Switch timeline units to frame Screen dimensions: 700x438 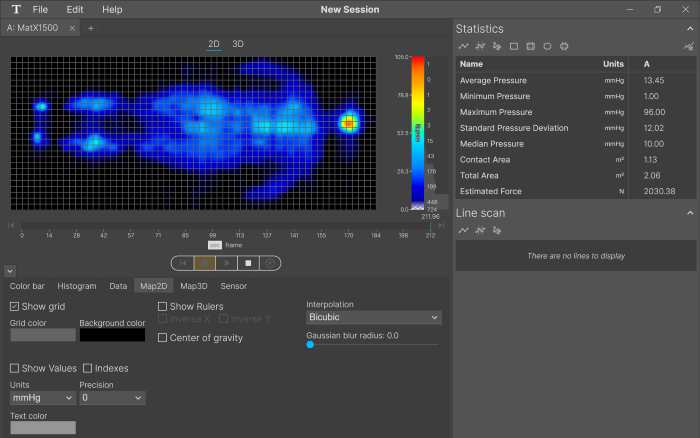(233, 245)
